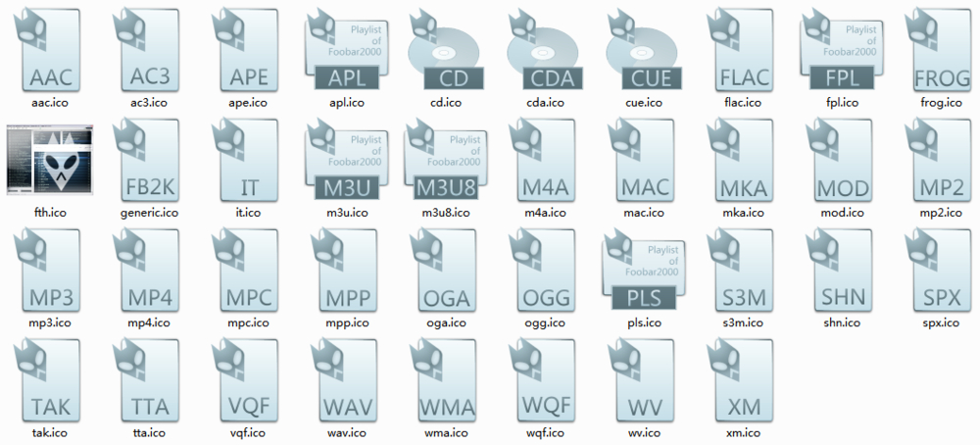This screenshot has height=445, width=980.
Task: Select the filename text wma.ico
Action: click(x=446, y=432)
